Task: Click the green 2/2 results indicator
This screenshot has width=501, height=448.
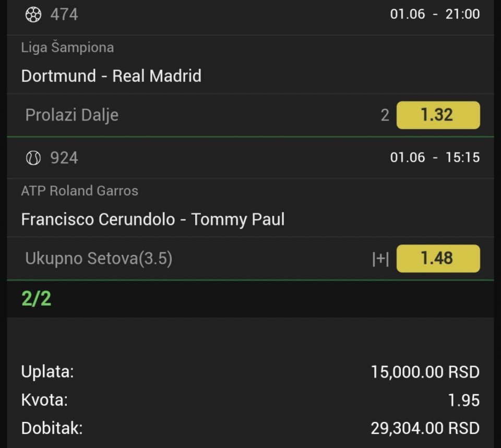Action: tap(37, 299)
